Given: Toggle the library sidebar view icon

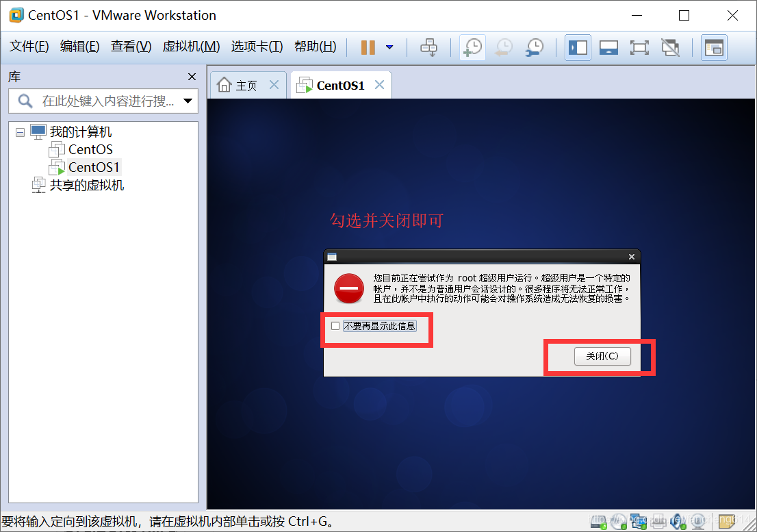Looking at the screenshot, I should point(578,47).
